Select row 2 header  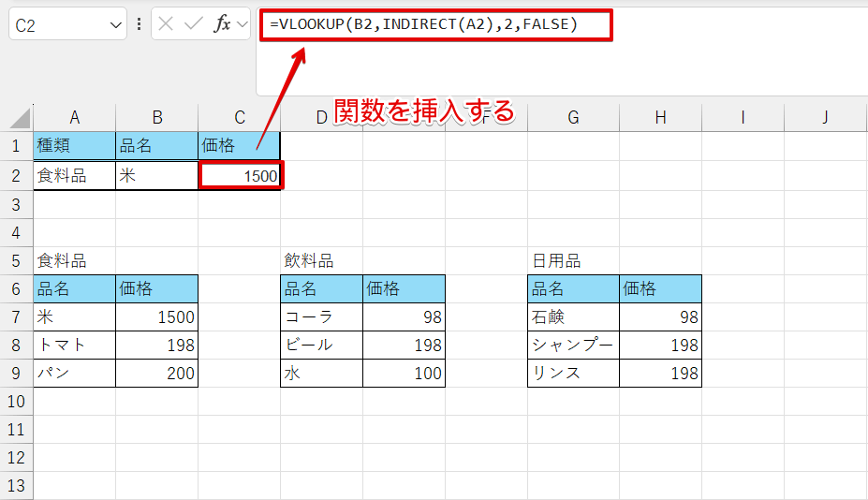tap(16, 175)
